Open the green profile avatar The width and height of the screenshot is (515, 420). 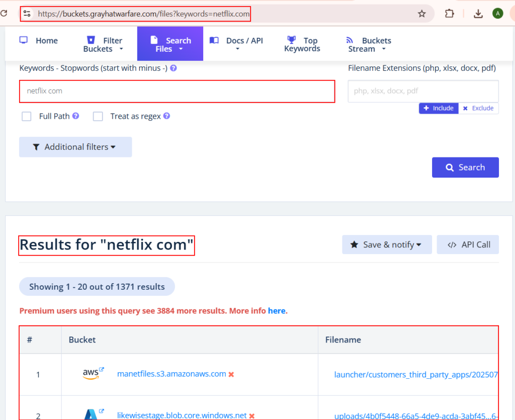click(498, 14)
